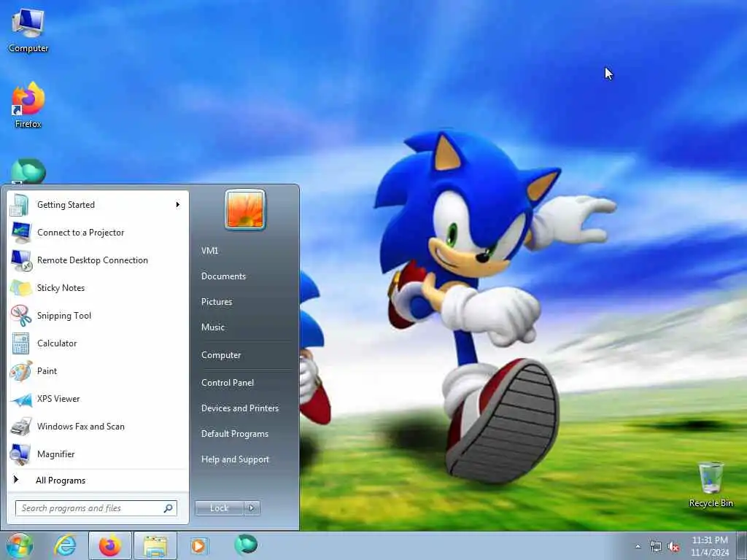This screenshot has width=747, height=560.
Task: Open the VM1 user folder
Action: pos(209,251)
